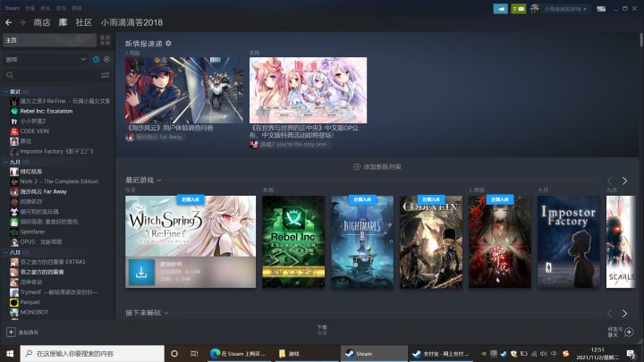Open the 游戏 folder taskbar item
644x362 pixels.
(306, 353)
